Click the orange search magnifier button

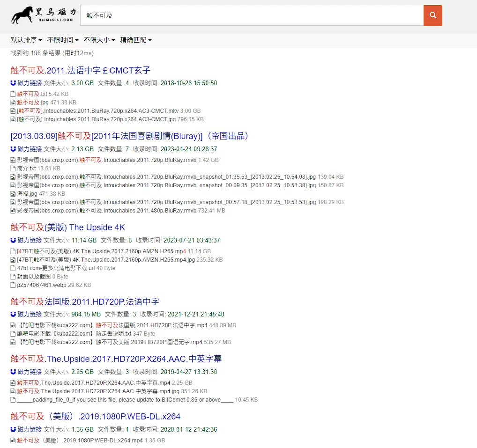(x=432, y=15)
